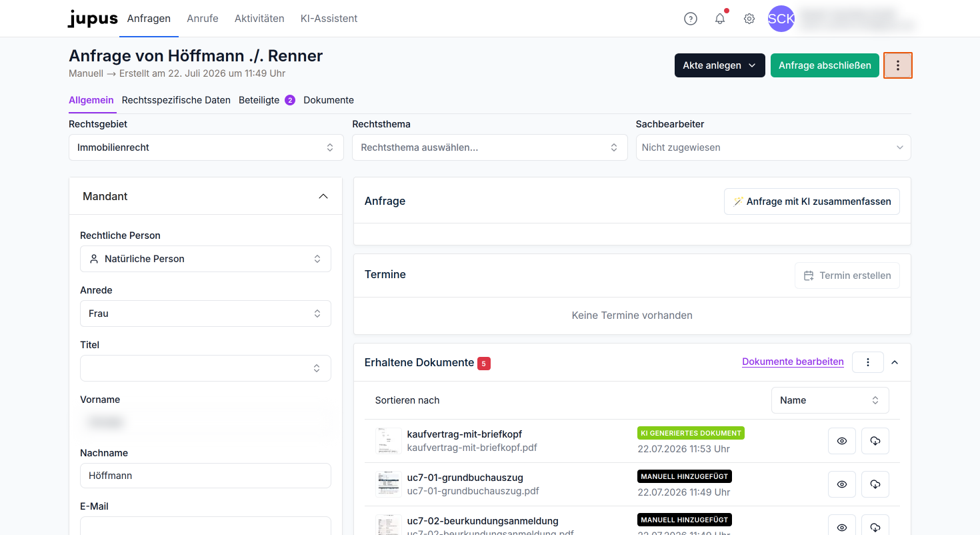Click file name uc7-01-grundbuchauszug.pdf
Viewport: 980px width, 535px height.
[x=473, y=491]
